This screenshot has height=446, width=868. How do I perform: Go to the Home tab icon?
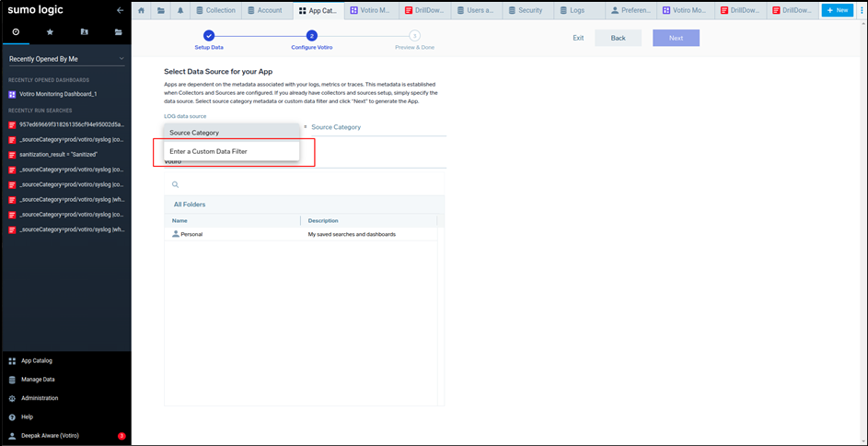click(x=141, y=10)
